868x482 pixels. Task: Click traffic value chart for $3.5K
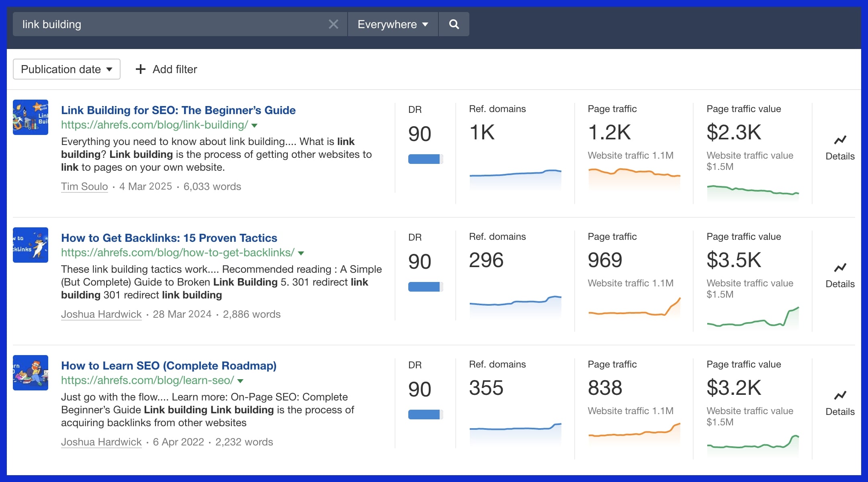point(753,318)
